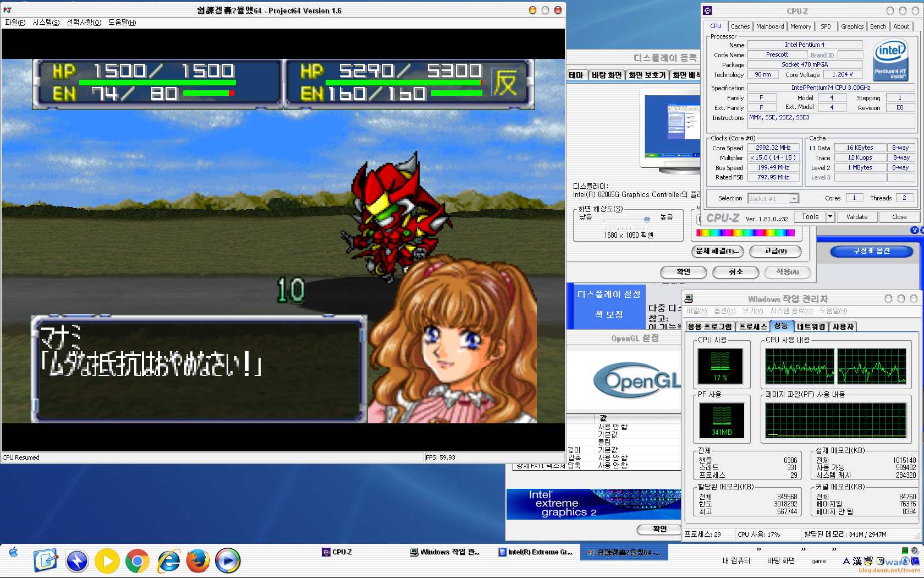Screen dimensions: 924x578
Task: Switch to About tab in CPU-Z
Action: (x=901, y=26)
